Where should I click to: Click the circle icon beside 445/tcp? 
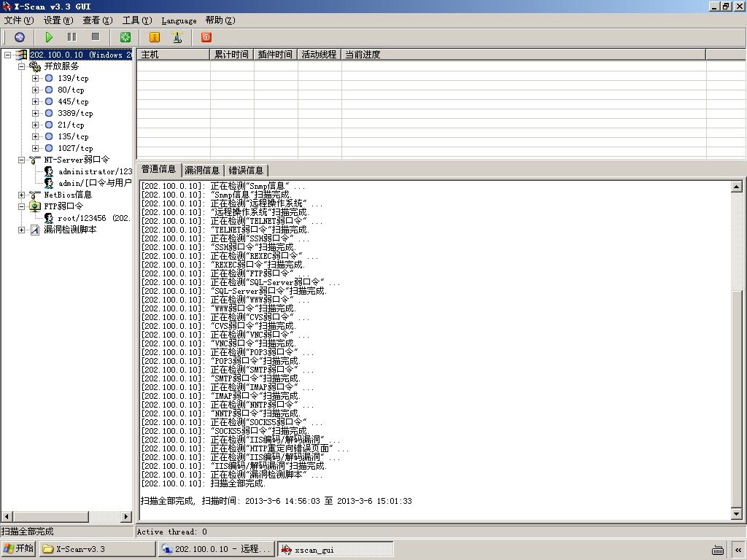click(49, 101)
